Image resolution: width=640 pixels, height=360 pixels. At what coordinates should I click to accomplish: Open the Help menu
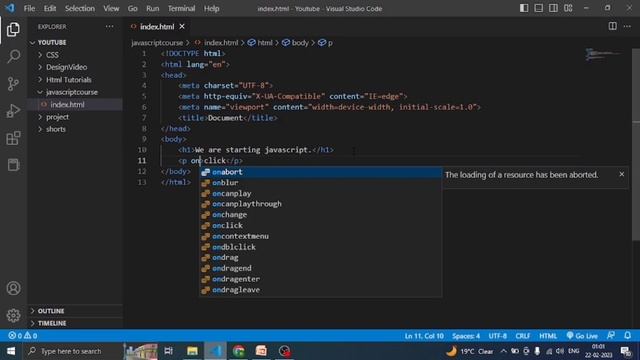(211, 8)
